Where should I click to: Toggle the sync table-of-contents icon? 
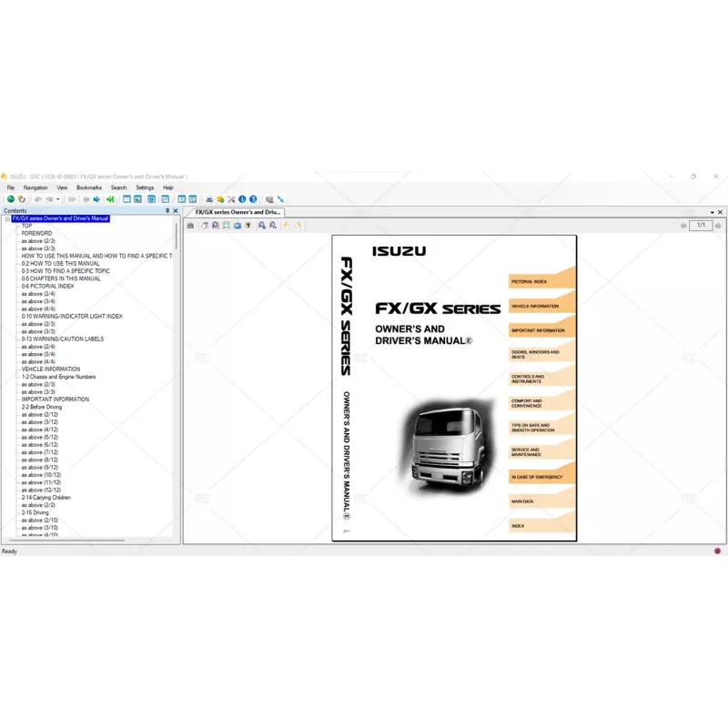coord(111,200)
